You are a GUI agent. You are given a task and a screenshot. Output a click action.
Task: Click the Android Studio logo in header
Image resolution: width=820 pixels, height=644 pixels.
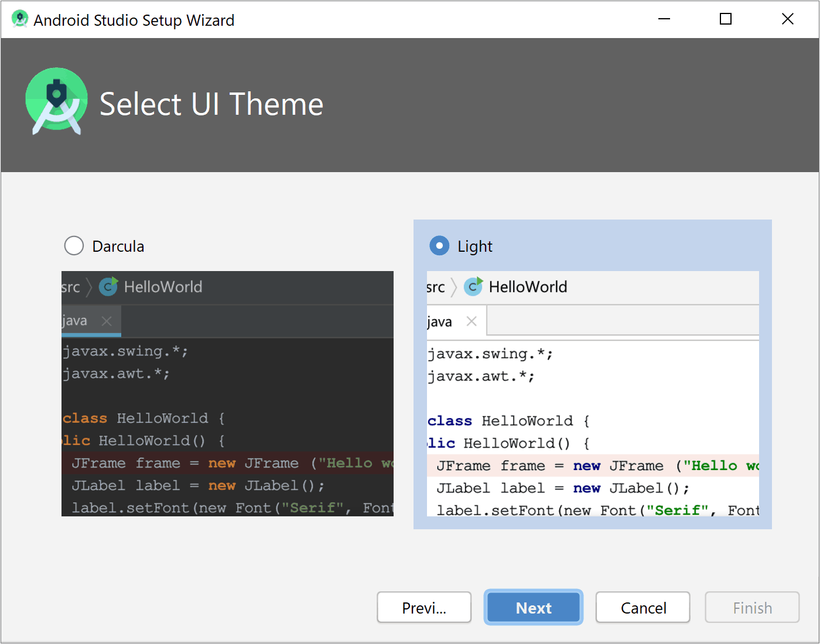[x=57, y=101]
